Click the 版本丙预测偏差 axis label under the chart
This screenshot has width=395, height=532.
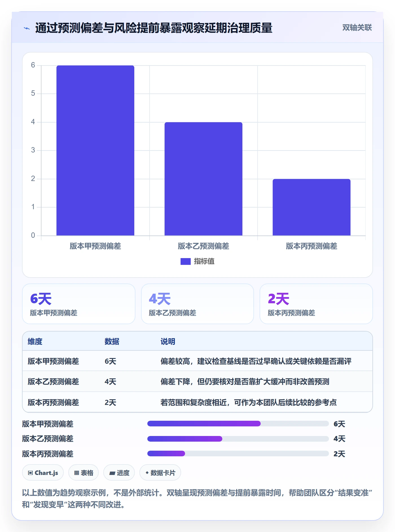tap(311, 246)
